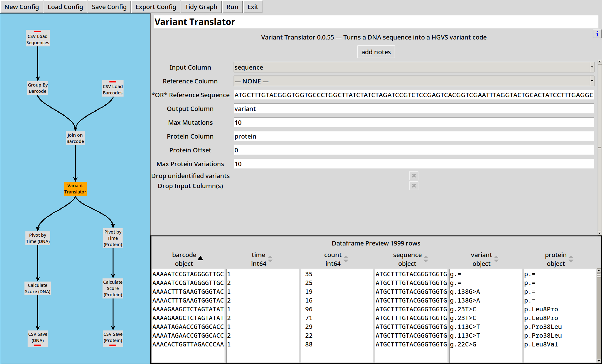Open the info icon for Variant Translator
602x364 pixels.
597,34
